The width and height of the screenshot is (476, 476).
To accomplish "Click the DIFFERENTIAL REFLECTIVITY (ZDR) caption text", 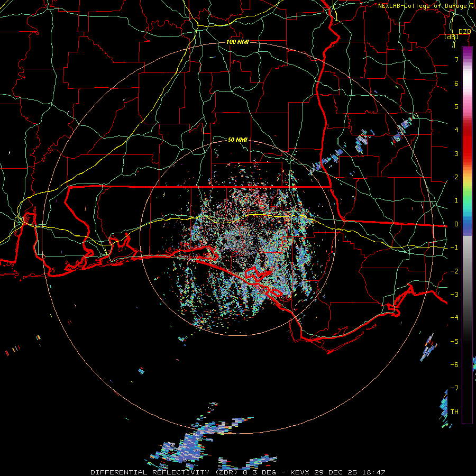I will [164, 472].
